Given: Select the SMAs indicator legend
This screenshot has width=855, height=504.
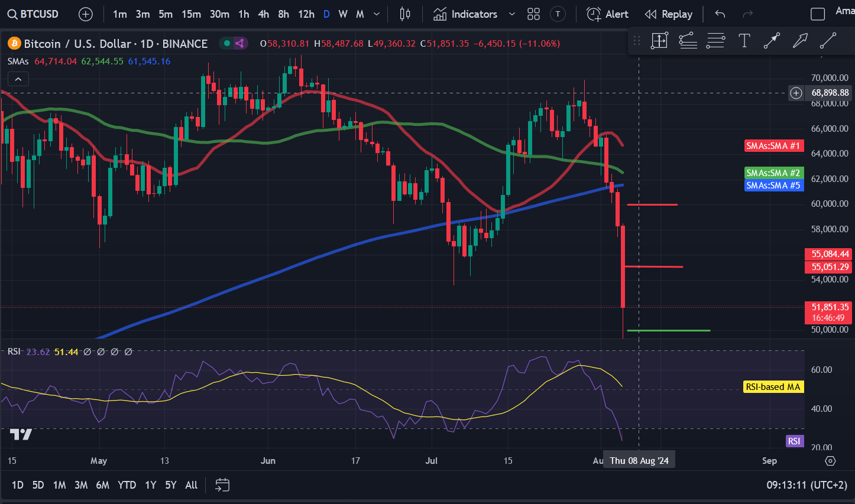Looking at the screenshot, I should 18,61.
